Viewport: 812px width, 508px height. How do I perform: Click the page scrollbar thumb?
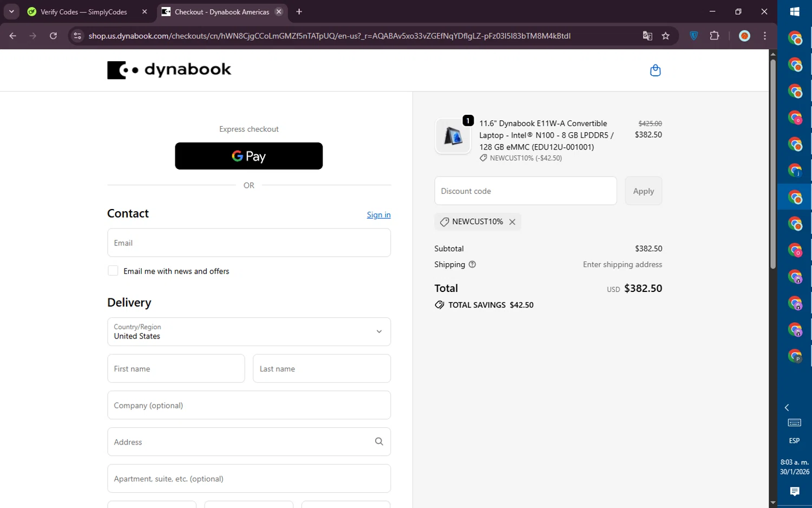point(773,164)
